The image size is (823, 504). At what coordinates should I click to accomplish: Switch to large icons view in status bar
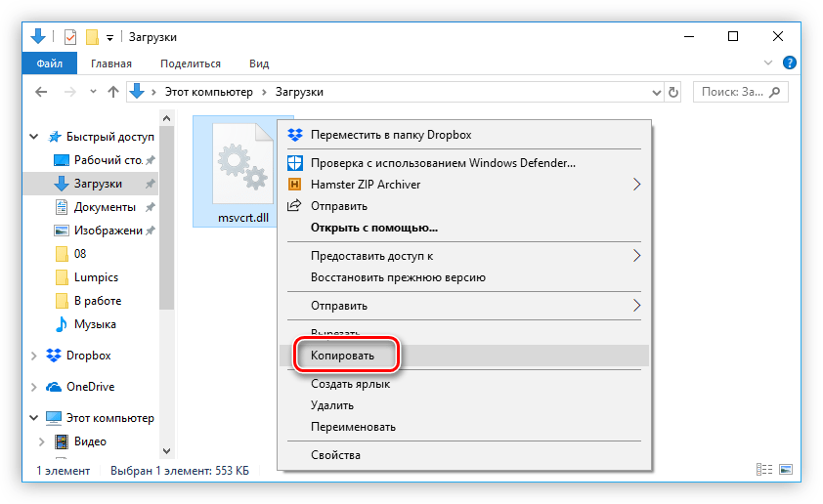click(x=787, y=471)
